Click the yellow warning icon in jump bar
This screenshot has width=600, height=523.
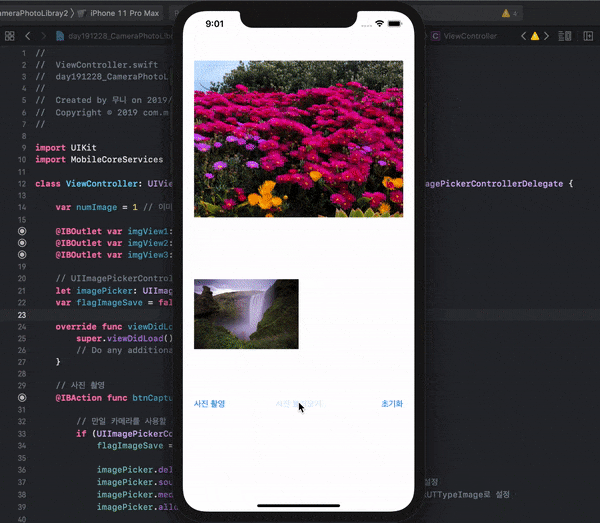tap(535, 36)
